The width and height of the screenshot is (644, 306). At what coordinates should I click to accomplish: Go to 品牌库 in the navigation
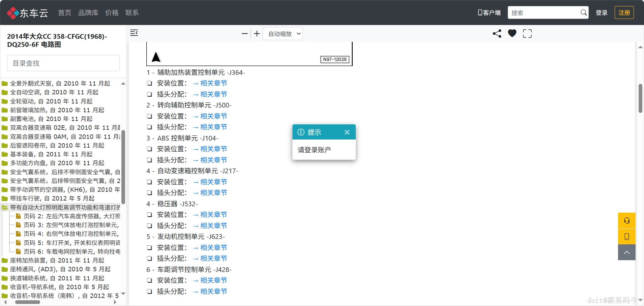coord(88,13)
